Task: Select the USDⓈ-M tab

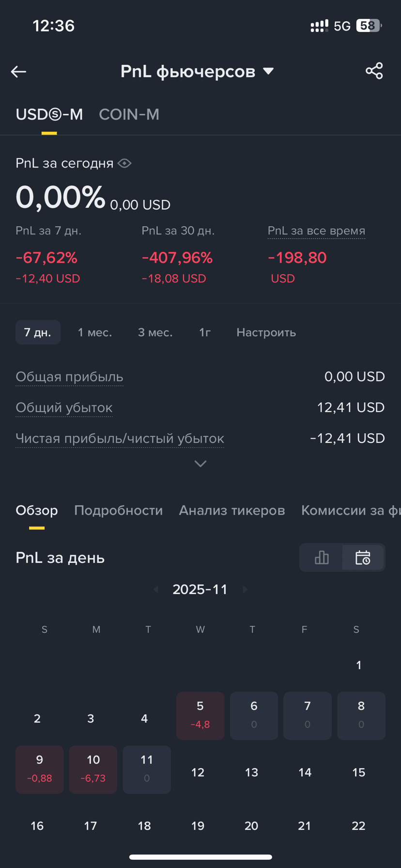Action: coord(49,114)
